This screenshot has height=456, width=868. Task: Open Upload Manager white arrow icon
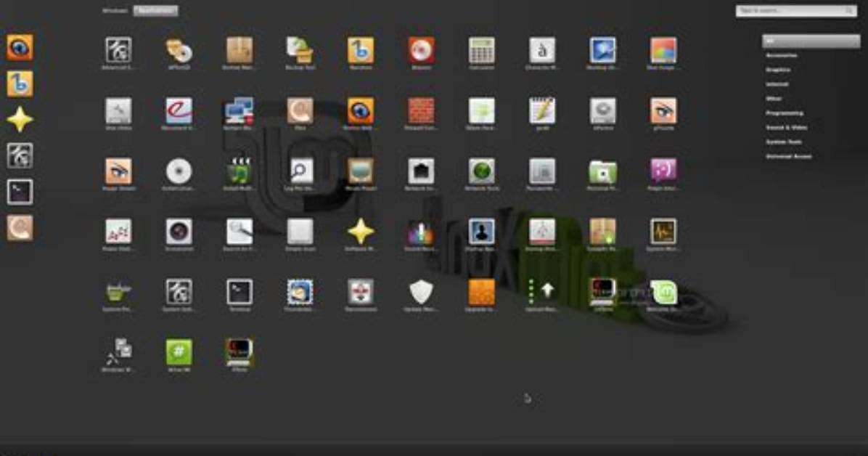pyautogui.click(x=542, y=292)
